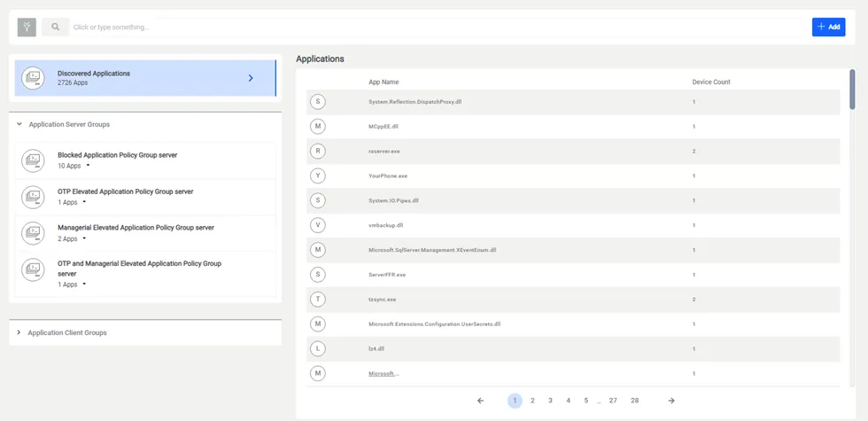Click the Managerial Elevated Application Policy Group icon
868x421 pixels.
point(34,233)
